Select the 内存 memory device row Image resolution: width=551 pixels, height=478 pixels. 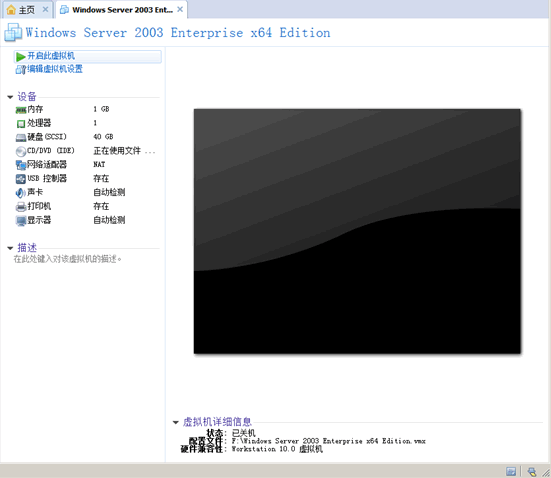86,109
